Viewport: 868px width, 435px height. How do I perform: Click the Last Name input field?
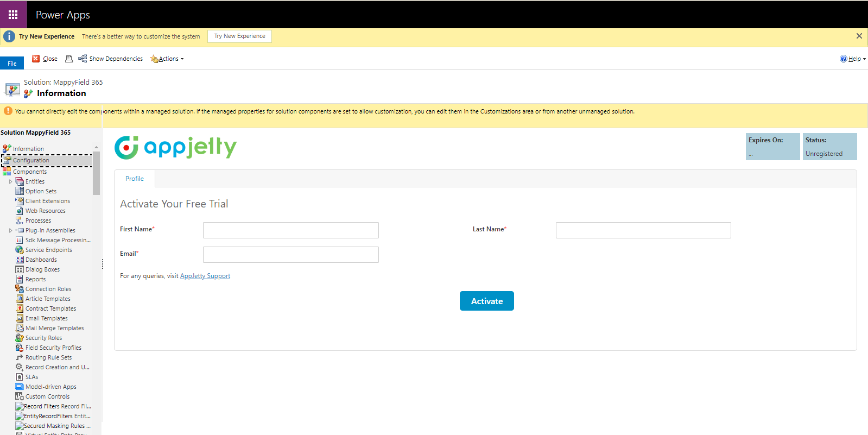click(x=643, y=230)
